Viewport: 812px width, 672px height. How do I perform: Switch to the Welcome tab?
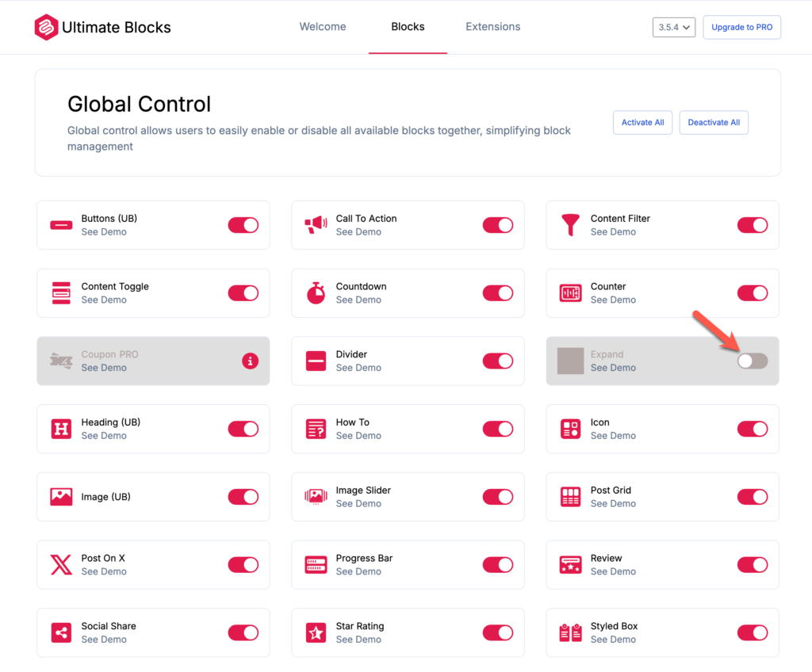(323, 27)
